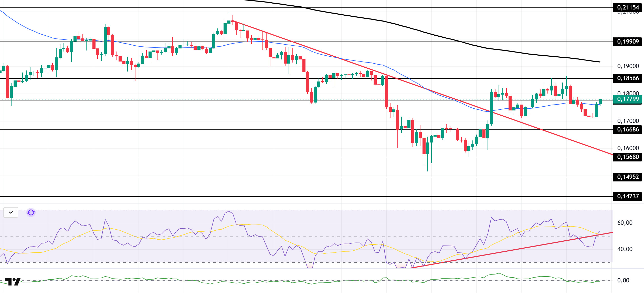Viewport: 644px width, 296px height.
Task: Click the 0,00 oscillator axis value
Action: pos(623,280)
